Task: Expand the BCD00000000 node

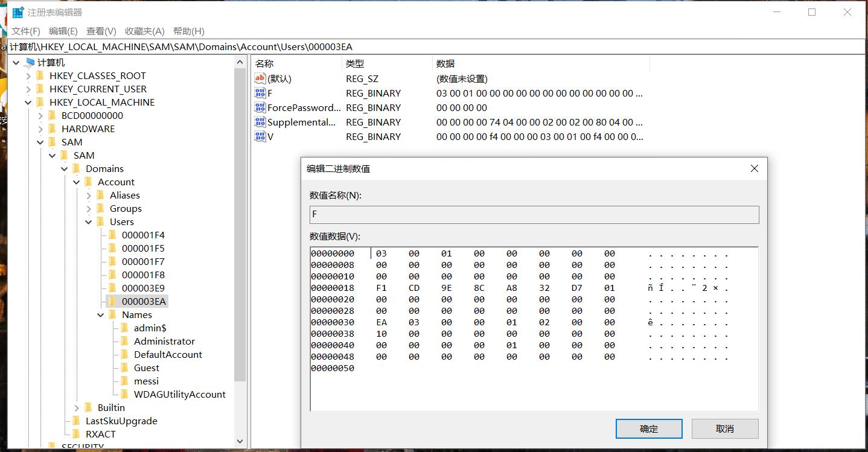Action: (40, 115)
